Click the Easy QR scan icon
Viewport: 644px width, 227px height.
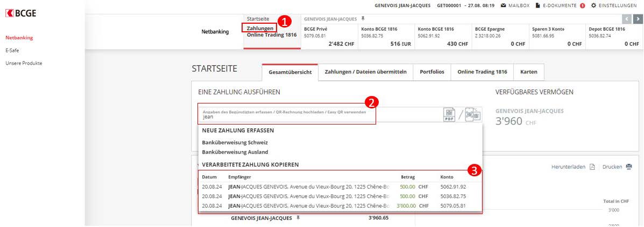(x=473, y=115)
